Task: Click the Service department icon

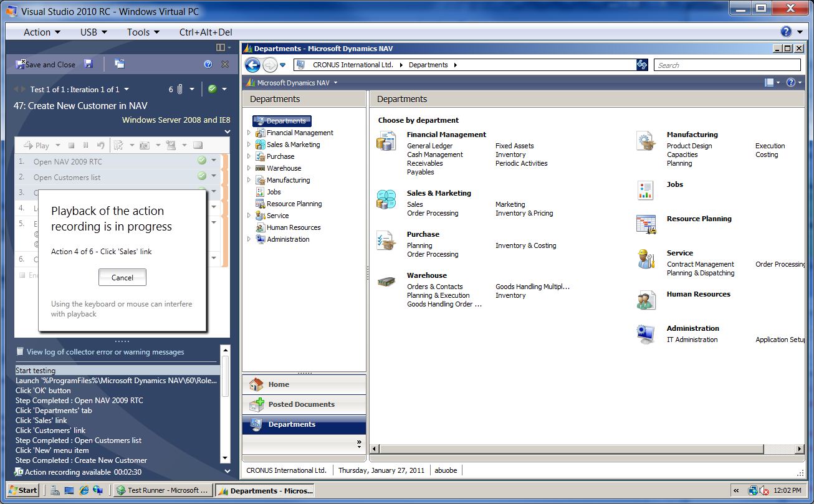Action: point(646,259)
